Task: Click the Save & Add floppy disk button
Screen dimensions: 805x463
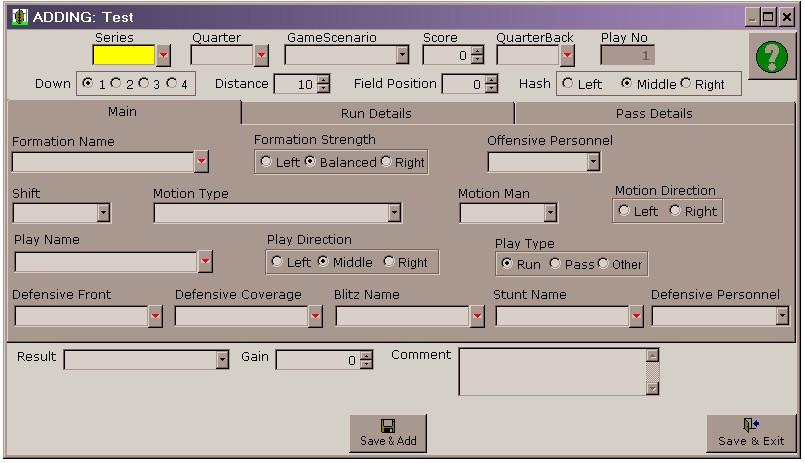Action: (388, 432)
